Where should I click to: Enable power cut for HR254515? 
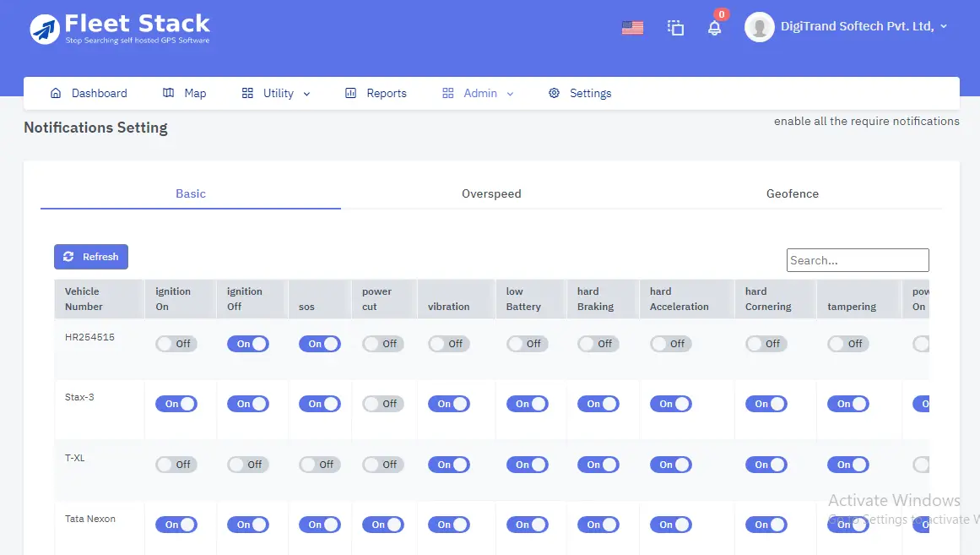(383, 344)
